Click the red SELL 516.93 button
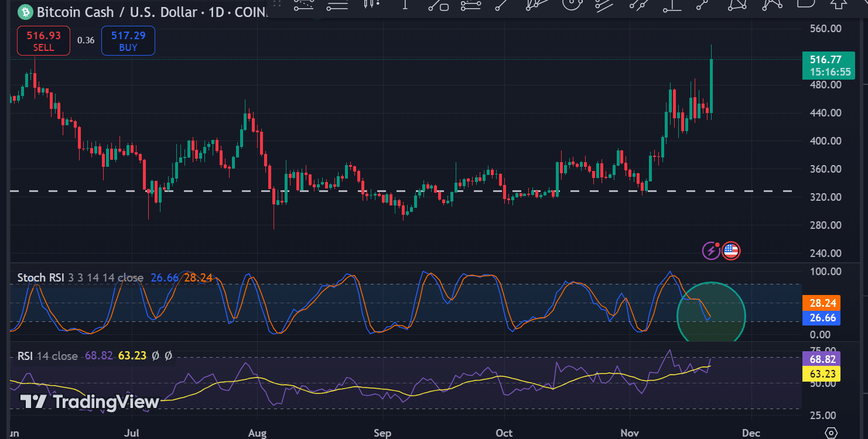 point(43,41)
